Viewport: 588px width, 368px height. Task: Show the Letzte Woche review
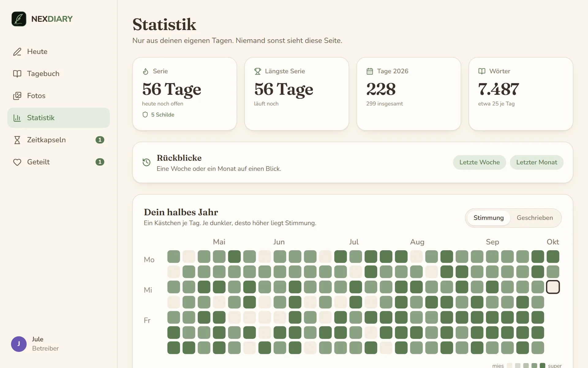pyautogui.click(x=479, y=162)
